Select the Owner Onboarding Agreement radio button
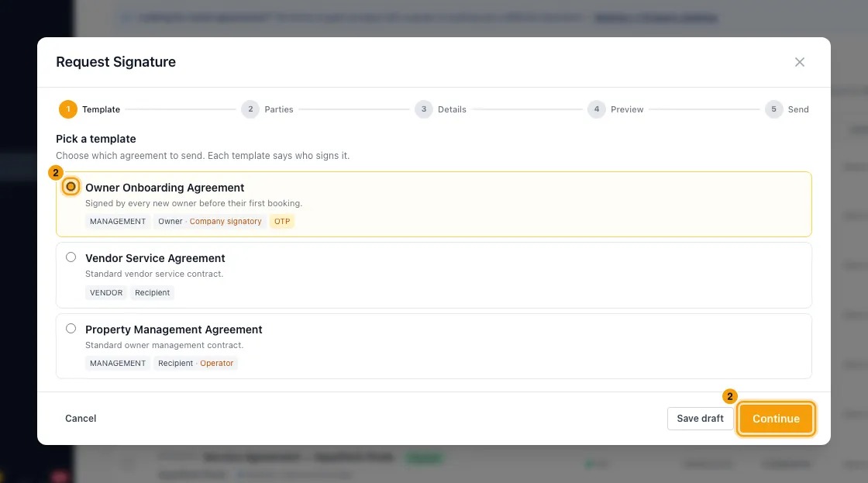This screenshot has width=868, height=483. pyautogui.click(x=71, y=187)
